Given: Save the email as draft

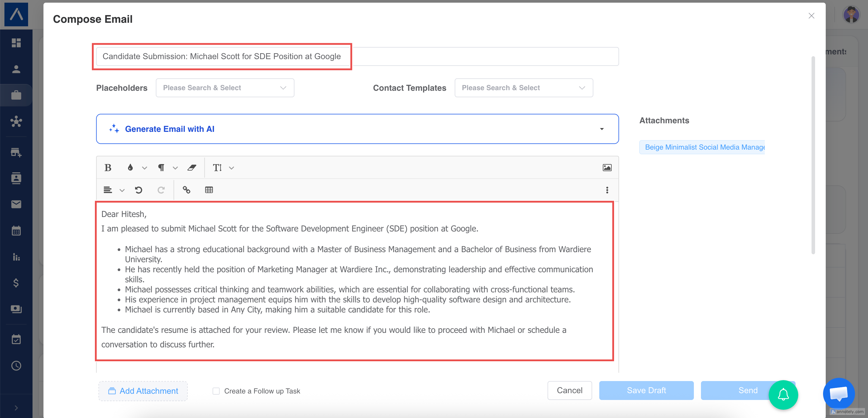Looking at the screenshot, I should pos(646,391).
